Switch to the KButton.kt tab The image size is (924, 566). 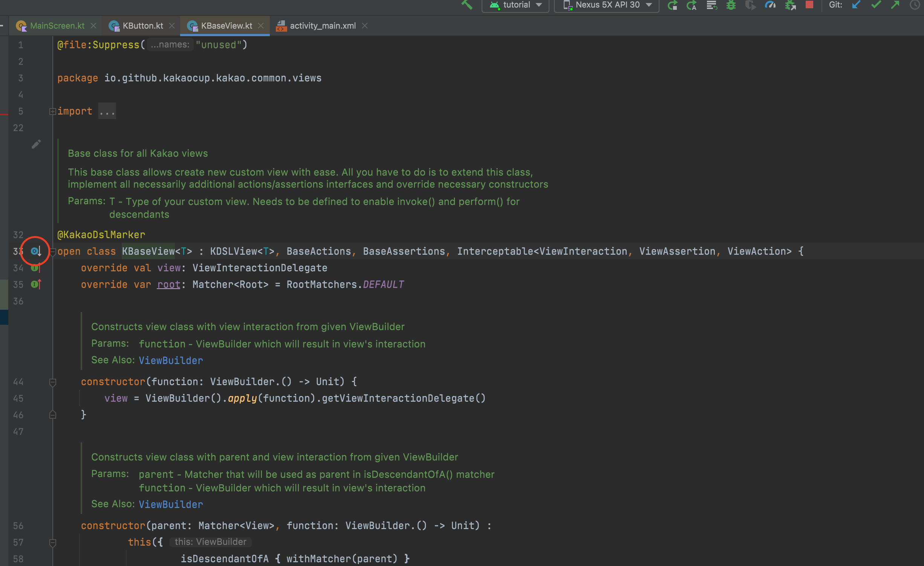coord(142,26)
